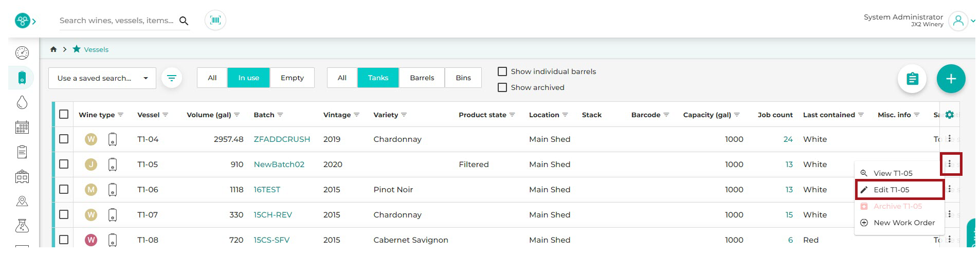This screenshot has height=255, width=980.
Task: Expand System Administrator user menu
Action: point(961,21)
